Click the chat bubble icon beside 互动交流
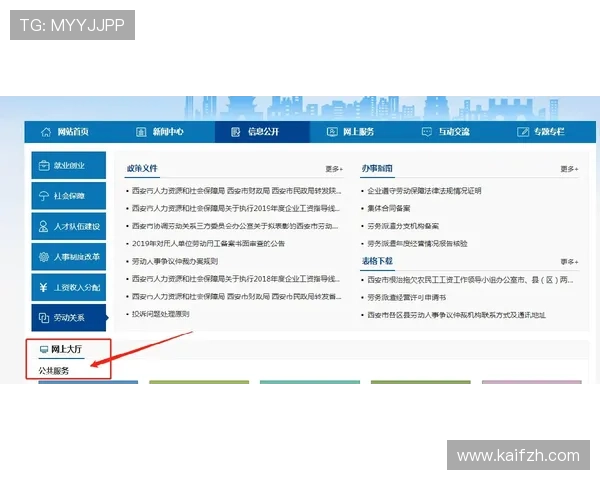Viewport: 600px width, 480px height. pyautogui.click(x=427, y=132)
